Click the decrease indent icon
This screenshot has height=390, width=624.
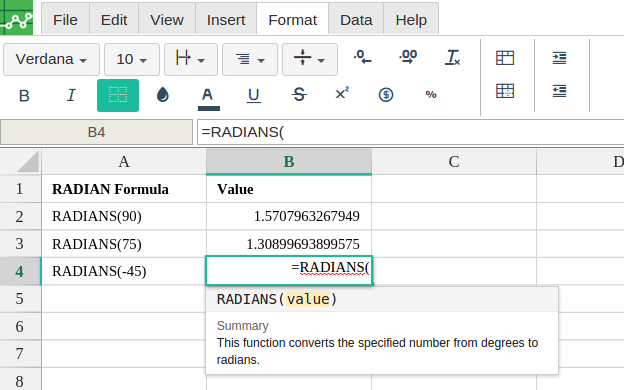click(x=559, y=91)
